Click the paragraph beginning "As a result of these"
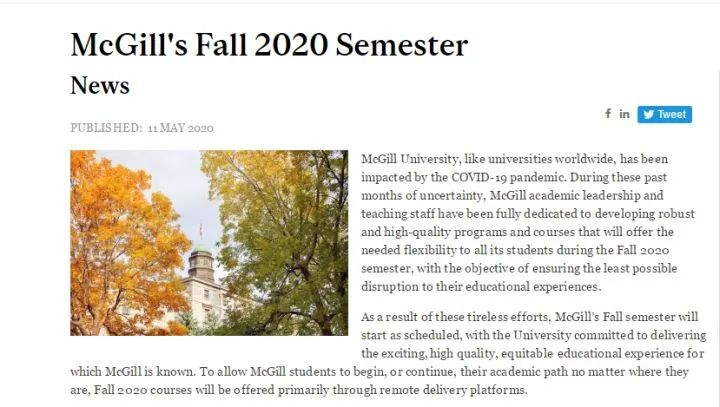 pos(388,353)
